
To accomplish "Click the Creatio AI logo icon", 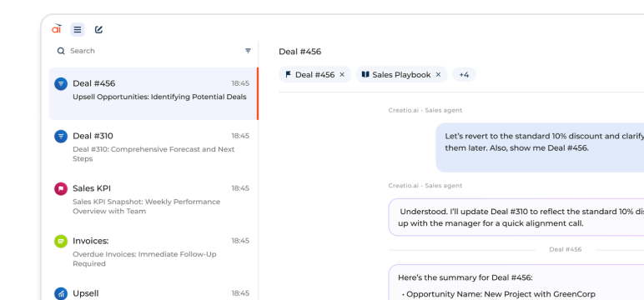I will pyautogui.click(x=57, y=28).
